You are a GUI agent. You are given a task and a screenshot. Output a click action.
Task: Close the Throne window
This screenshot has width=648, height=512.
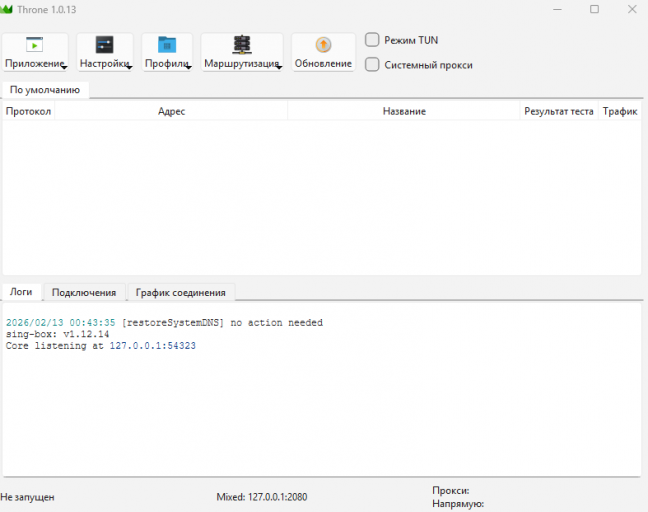pos(632,9)
